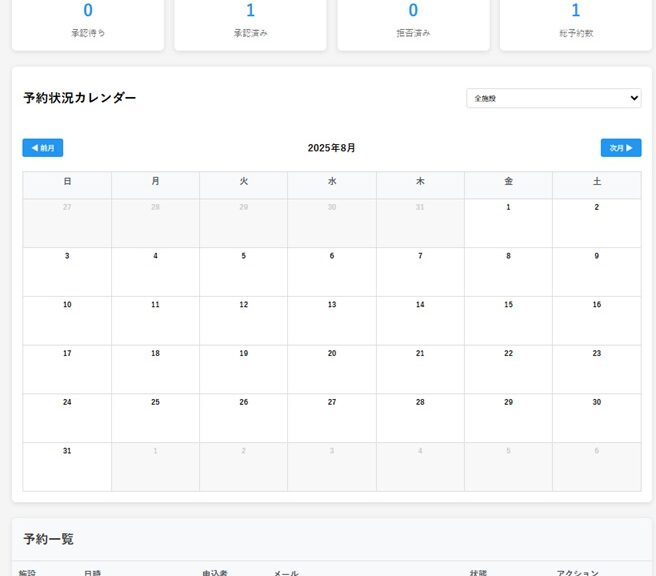Click the 月 weekday header
Image resolution: width=656 pixels, height=576 pixels.
[x=155, y=185]
